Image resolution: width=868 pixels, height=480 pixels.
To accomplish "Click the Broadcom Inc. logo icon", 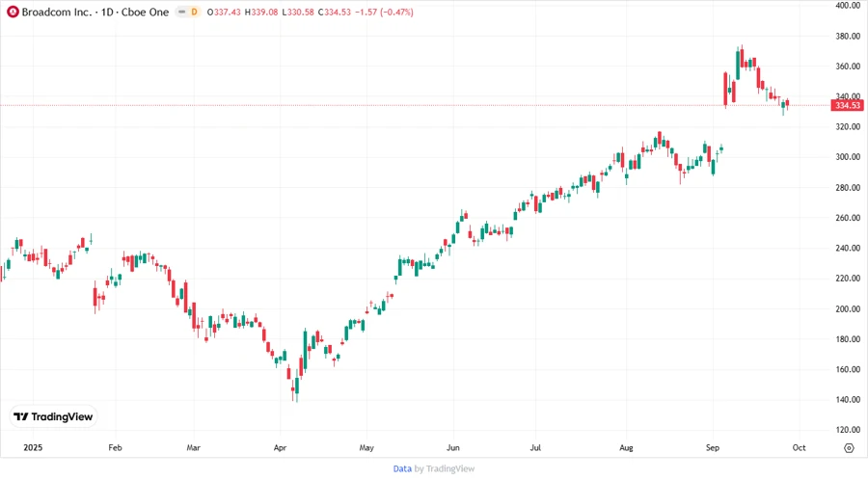I will click(x=13, y=13).
